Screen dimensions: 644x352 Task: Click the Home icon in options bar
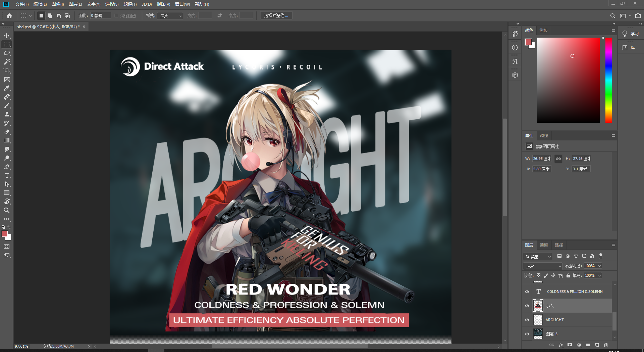tap(9, 16)
